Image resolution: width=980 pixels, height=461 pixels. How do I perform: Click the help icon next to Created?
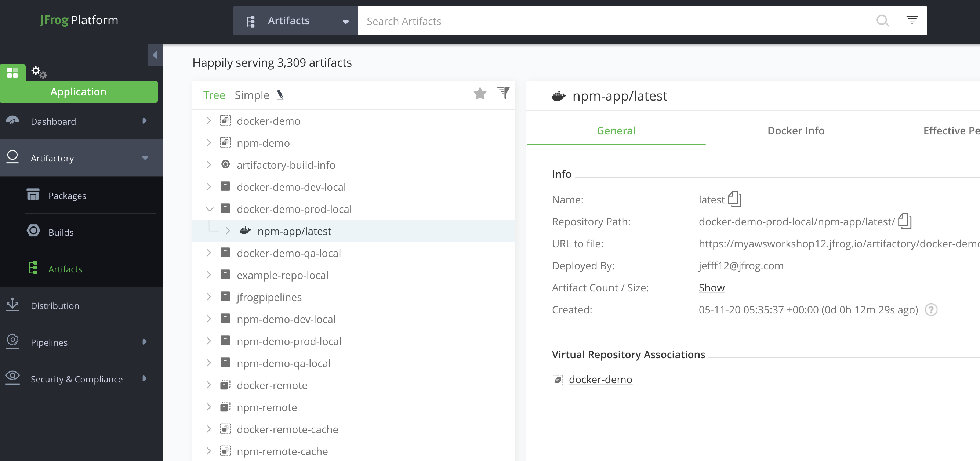point(931,310)
